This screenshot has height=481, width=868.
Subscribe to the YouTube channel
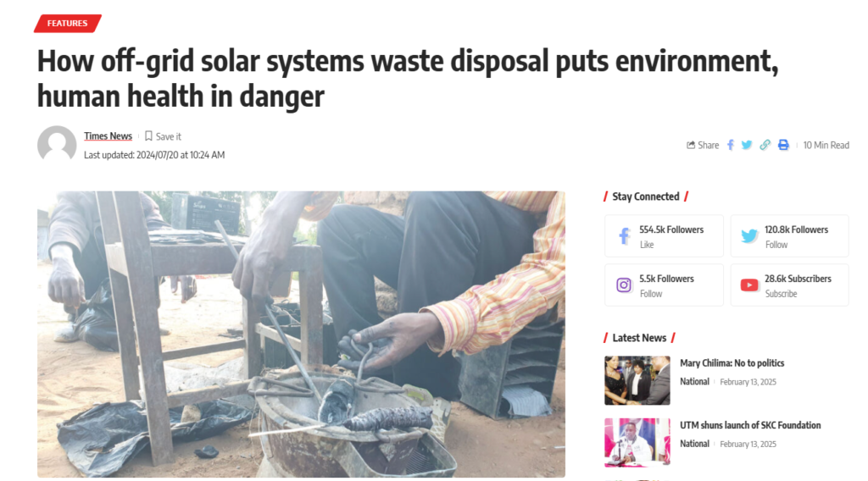[781, 294]
